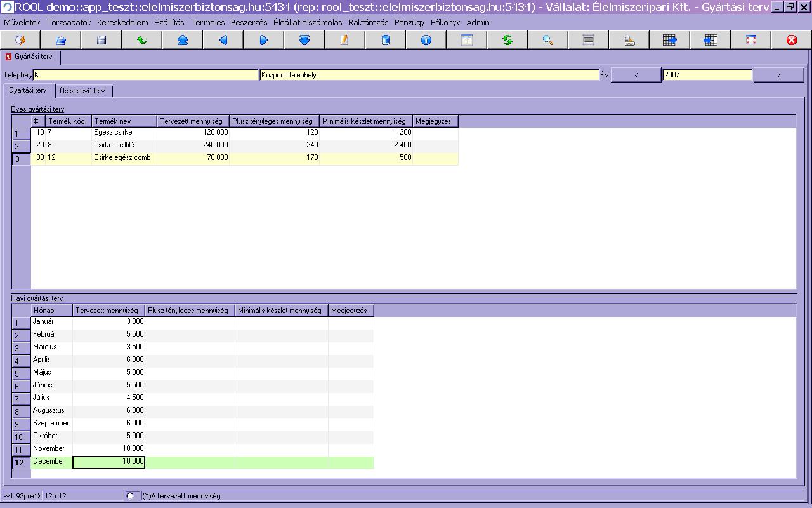Open the folder icon in toolbar
Viewport: 812px width, 508px height.
[61, 40]
